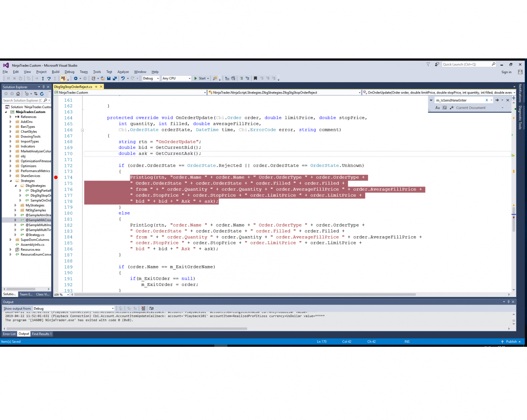Collapse the Strategies folder node

pyautogui.click(x=11, y=181)
